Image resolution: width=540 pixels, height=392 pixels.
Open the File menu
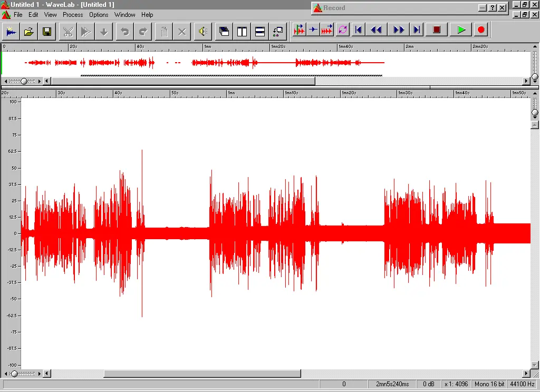coord(18,15)
